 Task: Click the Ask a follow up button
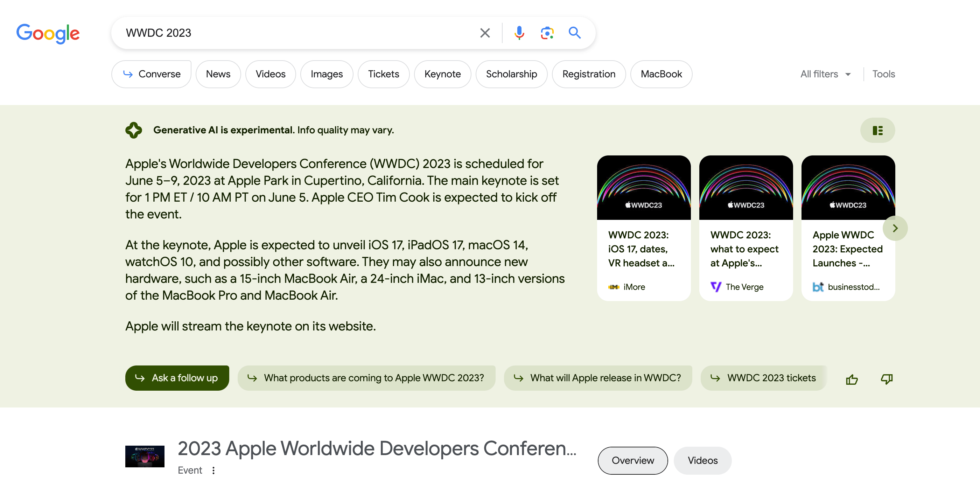[x=177, y=378]
